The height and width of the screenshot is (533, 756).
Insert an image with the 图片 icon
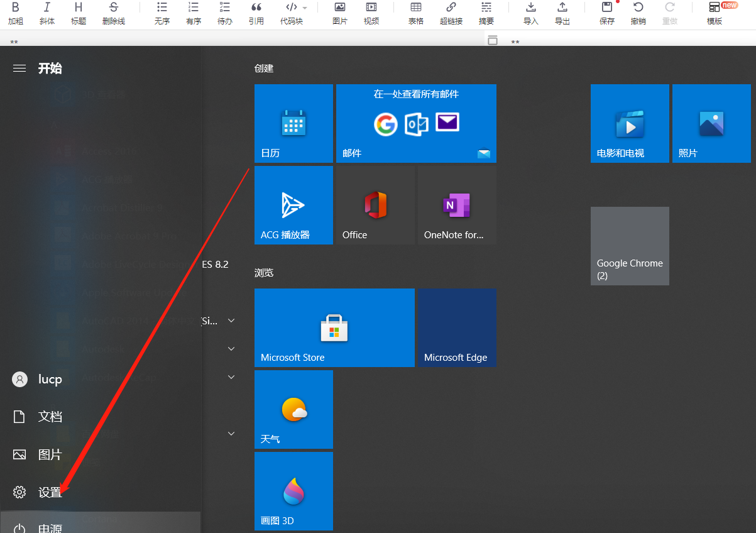(x=339, y=14)
